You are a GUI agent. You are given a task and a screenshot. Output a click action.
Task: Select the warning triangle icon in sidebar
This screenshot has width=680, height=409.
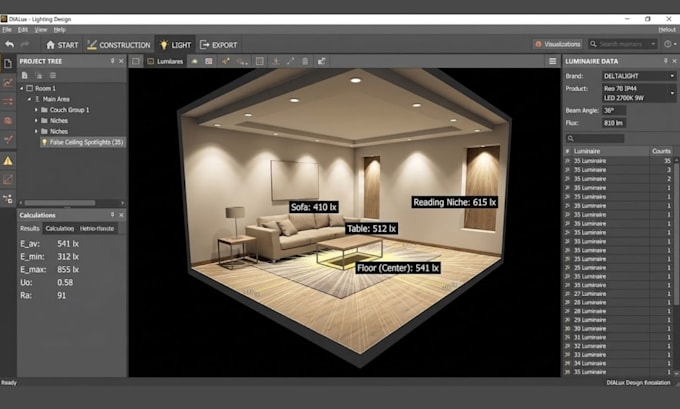point(8,161)
